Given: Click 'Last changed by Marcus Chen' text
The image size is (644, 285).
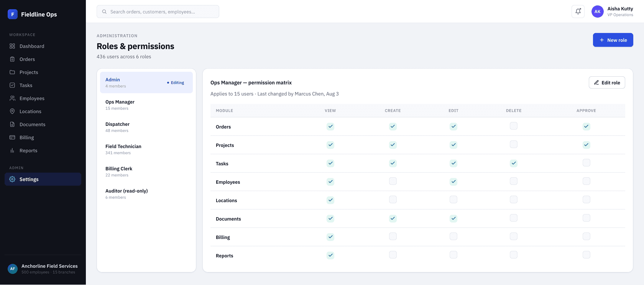Looking at the screenshot, I should pos(291,94).
